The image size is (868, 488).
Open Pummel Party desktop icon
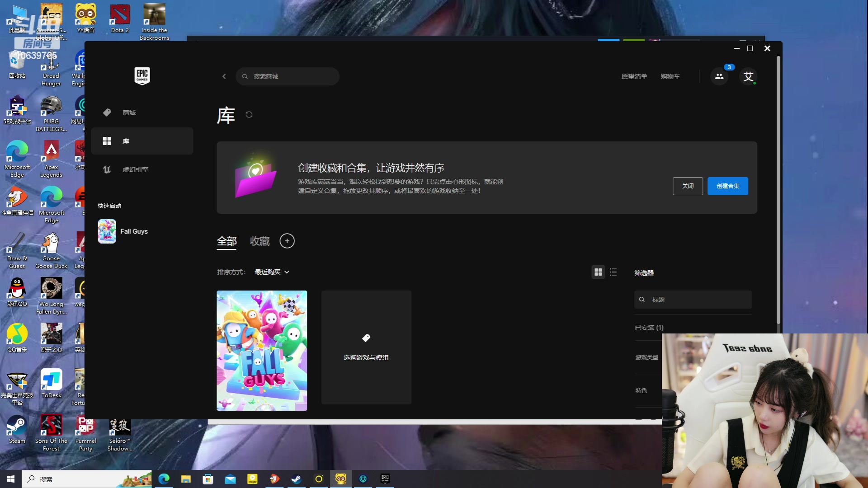point(85,433)
